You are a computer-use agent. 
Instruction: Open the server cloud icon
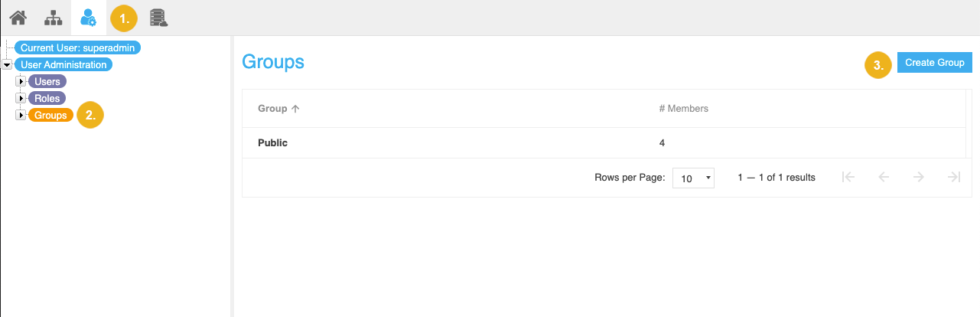click(x=159, y=17)
